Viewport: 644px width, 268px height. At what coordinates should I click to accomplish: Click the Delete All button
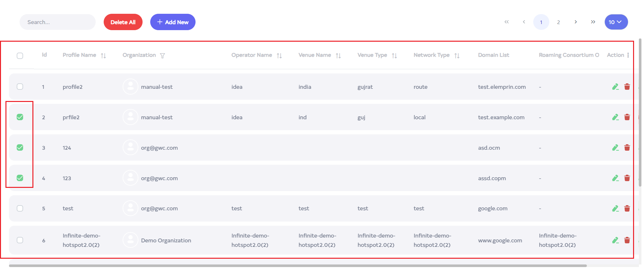click(x=123, y=22)
